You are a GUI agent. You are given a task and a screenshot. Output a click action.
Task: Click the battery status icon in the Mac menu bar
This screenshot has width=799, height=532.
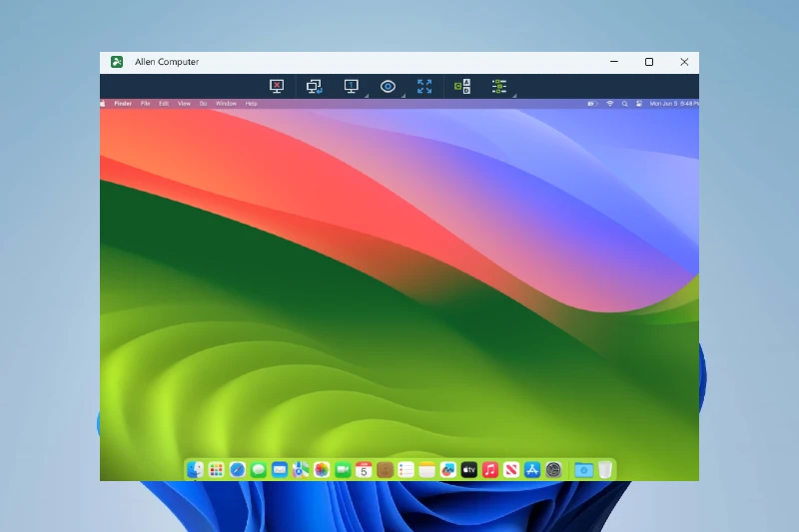point(592,104)
